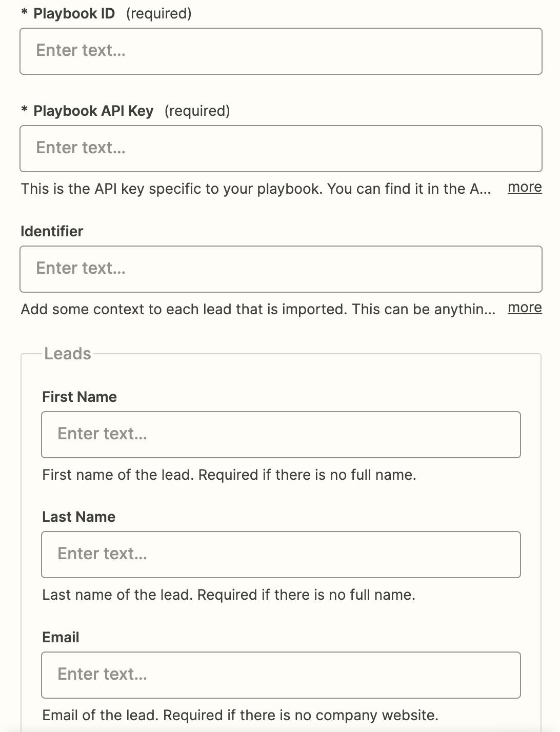Viewport: 560px width, 732px height.
Task: Click the Playbook ID text field
Action: pyautogui.click(x=281, y=51)
